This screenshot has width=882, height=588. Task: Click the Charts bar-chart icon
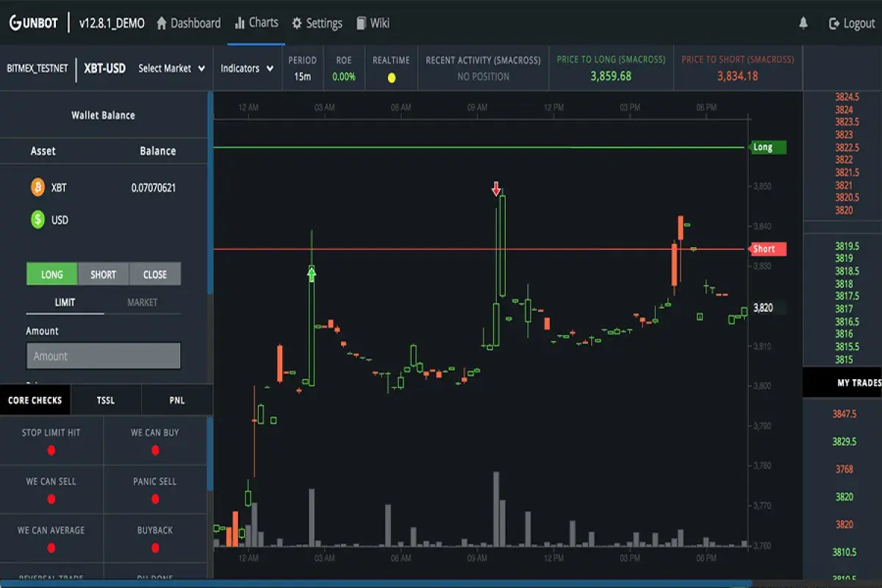[241, 23]
